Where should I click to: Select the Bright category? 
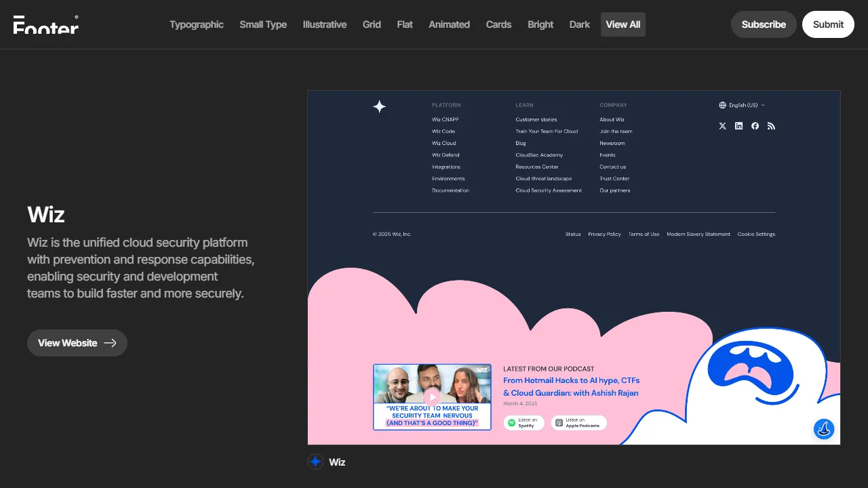point(540,24)
